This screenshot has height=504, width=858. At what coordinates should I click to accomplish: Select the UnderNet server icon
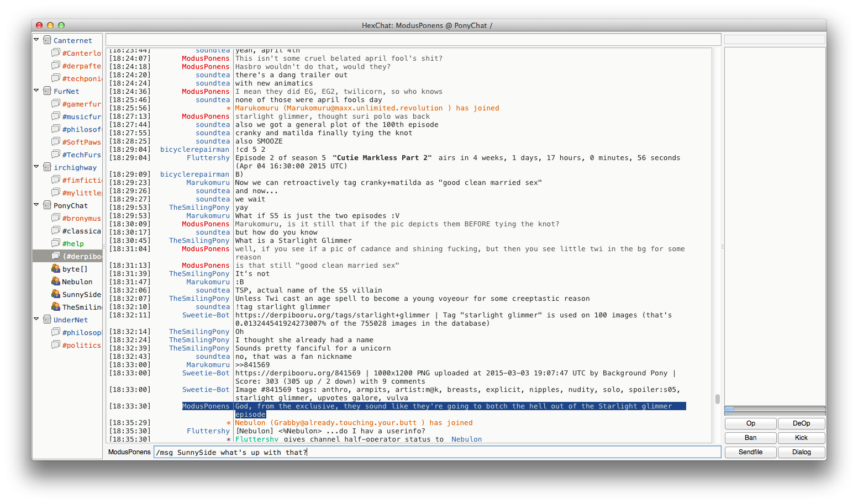[48, 319]
